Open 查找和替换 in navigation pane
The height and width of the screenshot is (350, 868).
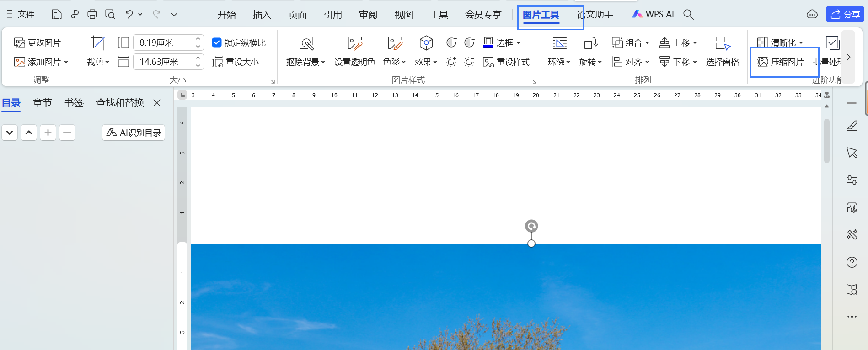click(x=120, y=103)
